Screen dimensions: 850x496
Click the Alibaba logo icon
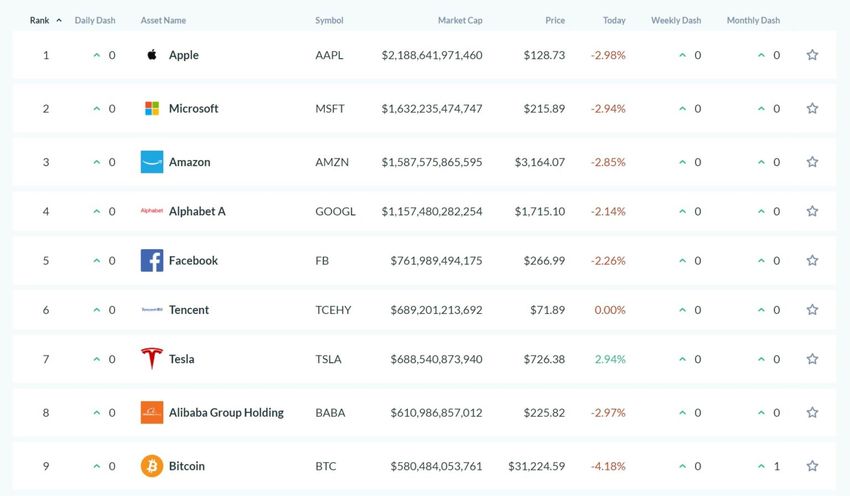point(152,413)
